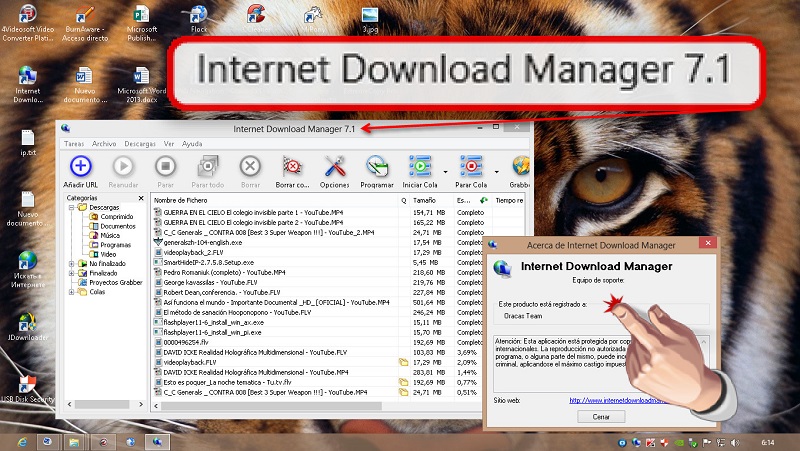
Task: Open BurnAware desktop shortcut
Action: coord(85,23)
